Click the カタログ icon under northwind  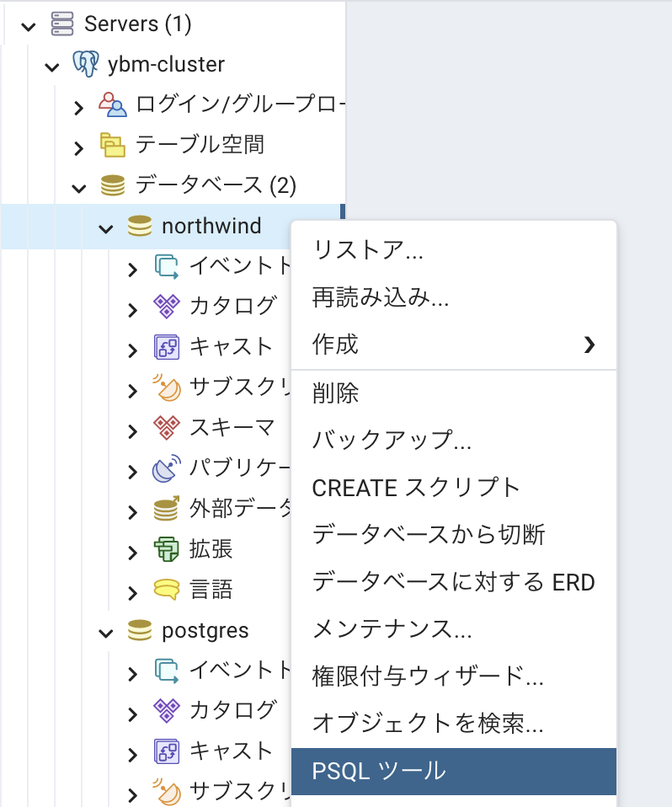[167, 307]
